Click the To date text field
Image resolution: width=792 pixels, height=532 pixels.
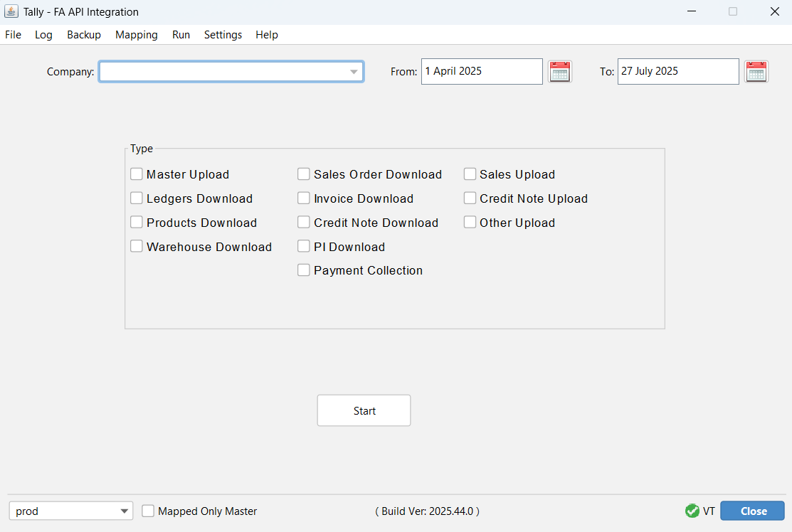[677, 71]
